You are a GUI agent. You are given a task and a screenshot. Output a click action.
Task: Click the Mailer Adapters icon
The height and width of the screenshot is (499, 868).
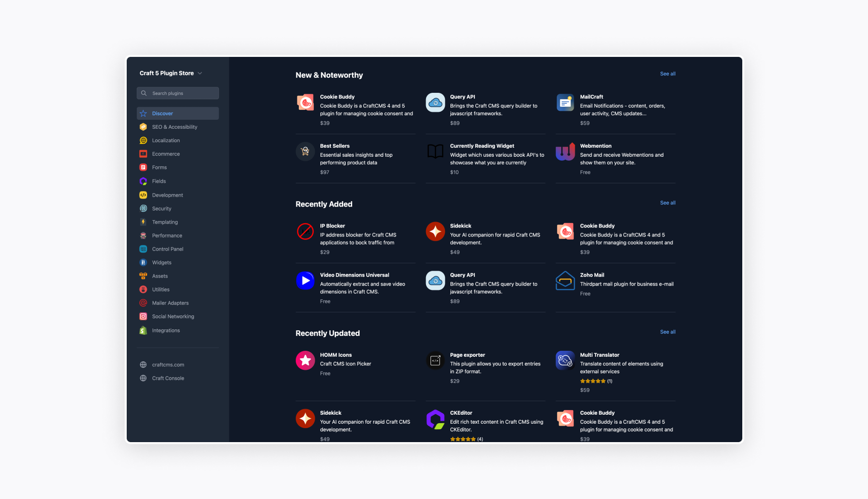[x=143, y=303]
